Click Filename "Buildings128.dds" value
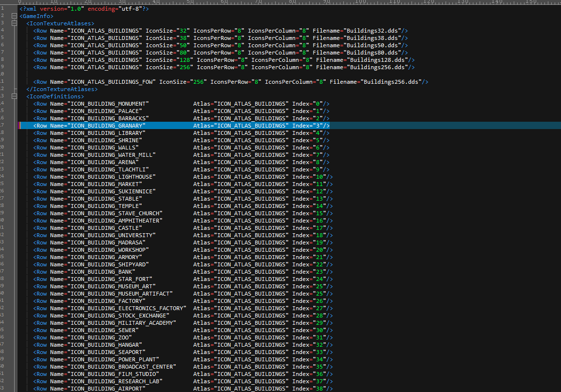Screen dimensions: 561x392 click(377, 60)
